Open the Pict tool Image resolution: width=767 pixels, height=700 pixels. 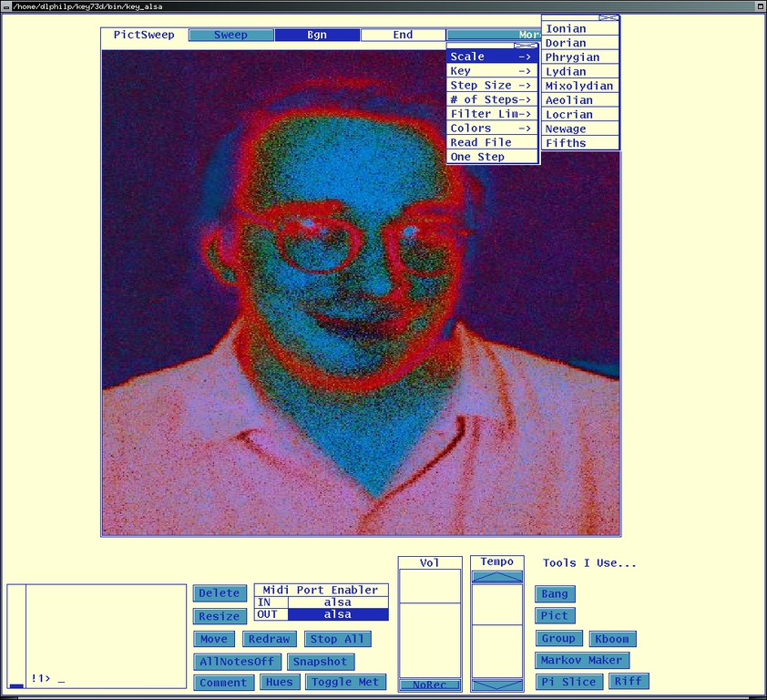(x=554, y=616)
